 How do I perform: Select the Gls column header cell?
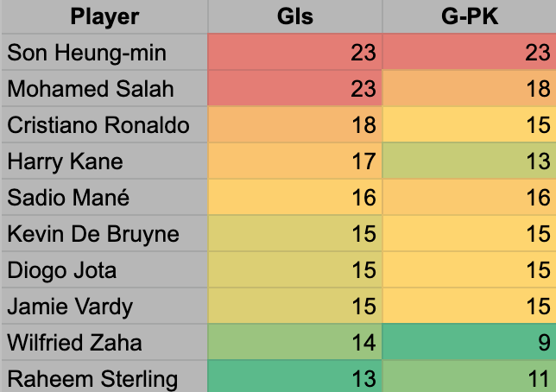(295, 16)
